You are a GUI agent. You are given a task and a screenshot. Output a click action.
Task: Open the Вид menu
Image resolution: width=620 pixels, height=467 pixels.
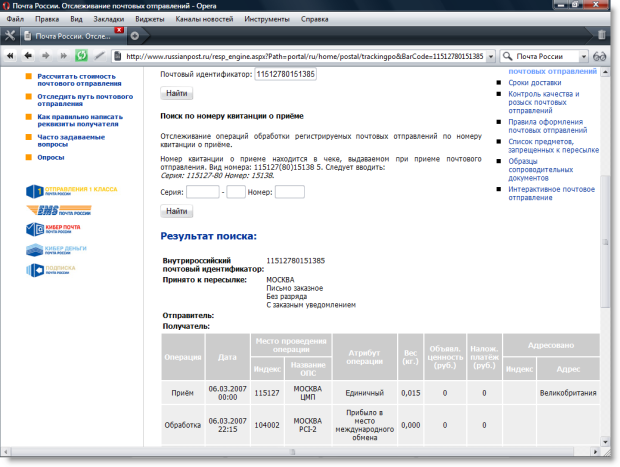pyautogui.click(x=76, y=19)
